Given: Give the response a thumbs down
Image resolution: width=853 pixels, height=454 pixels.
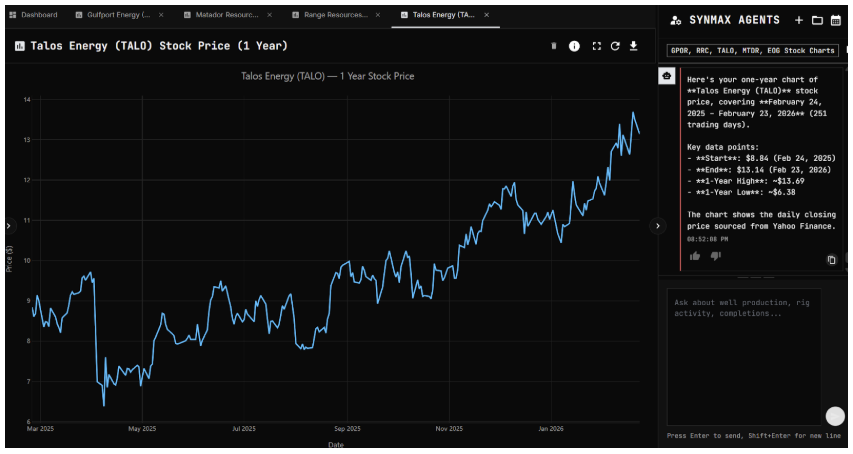Looking at the screenshot, I should click(x=715, y=256).
